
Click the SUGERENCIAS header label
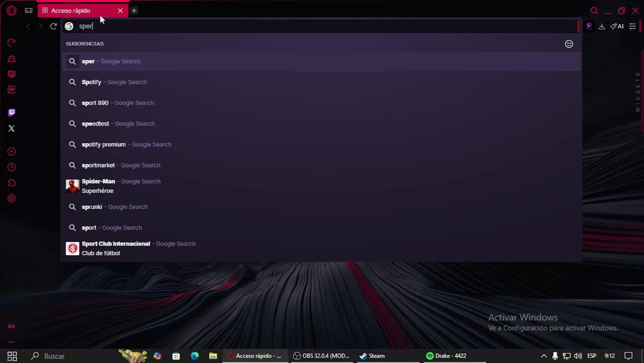click(85, 43)
